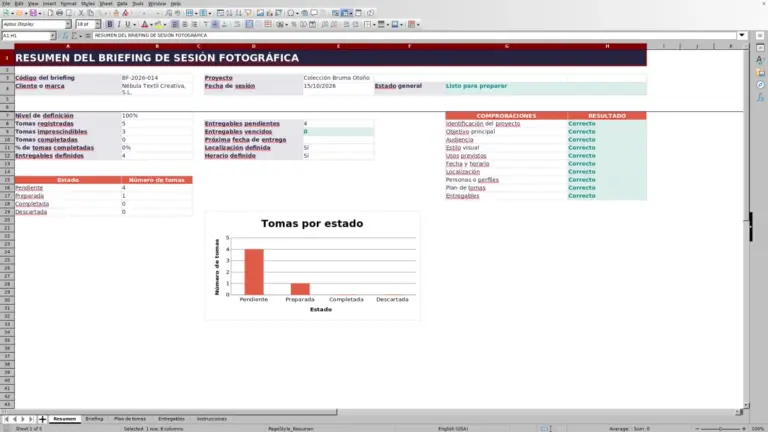
Task: Click the sort ascending icon
Action: point(229,13)
